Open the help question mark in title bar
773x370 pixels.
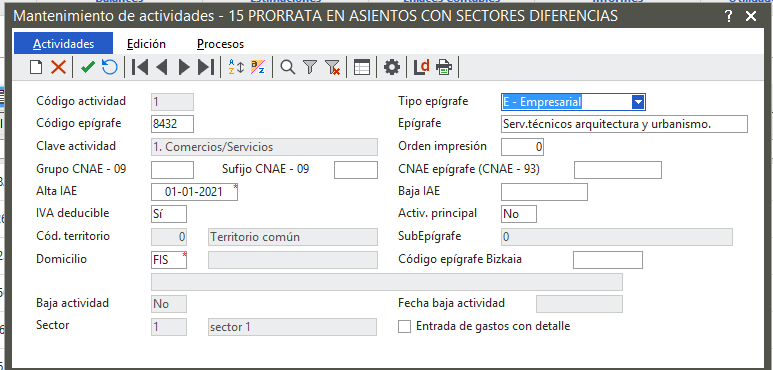[x=729, y=16]
